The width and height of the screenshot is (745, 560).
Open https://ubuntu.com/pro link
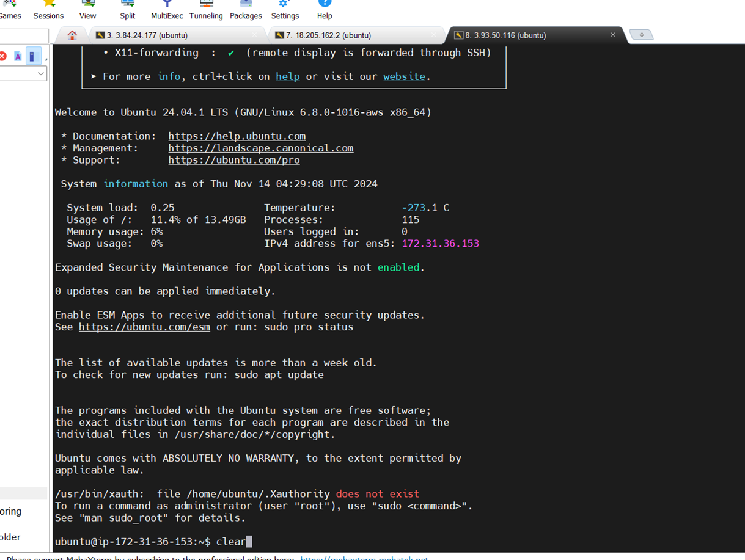coord(234,160)
